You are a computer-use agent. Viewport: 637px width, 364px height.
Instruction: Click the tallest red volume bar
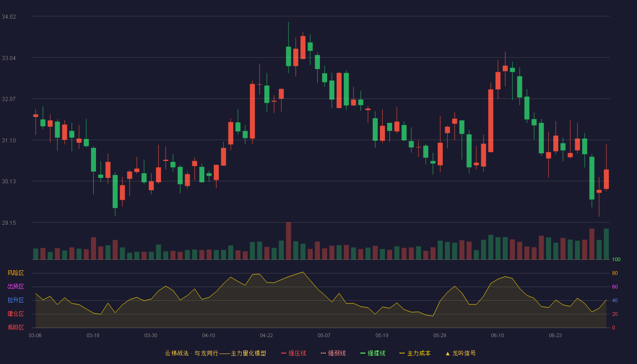[x=288, y=241]
